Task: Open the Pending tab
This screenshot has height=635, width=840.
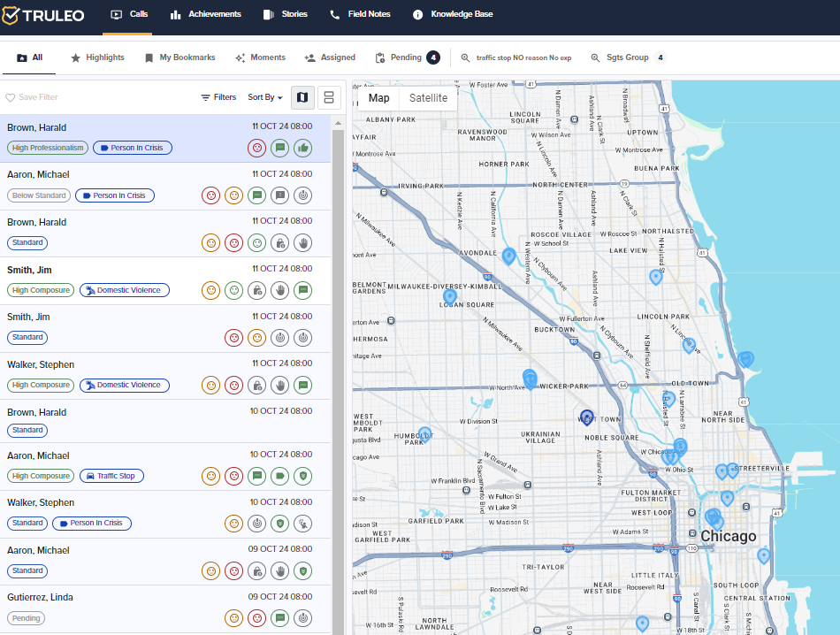Action: [407, 57]
